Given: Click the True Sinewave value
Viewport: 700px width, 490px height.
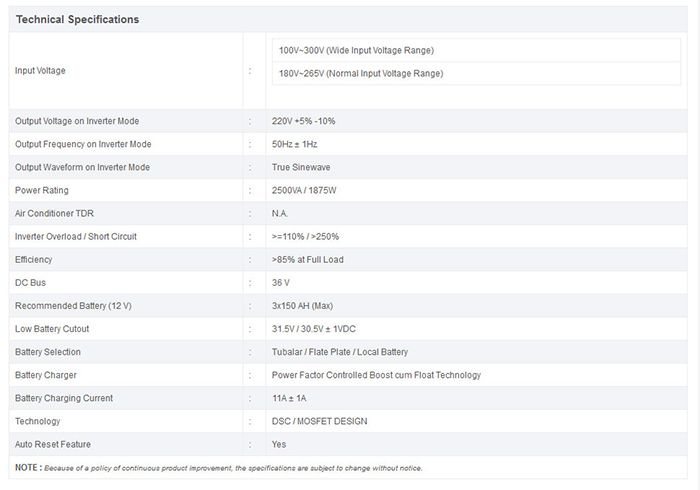Looking at the screenshot, I should [x=301, y=167].
